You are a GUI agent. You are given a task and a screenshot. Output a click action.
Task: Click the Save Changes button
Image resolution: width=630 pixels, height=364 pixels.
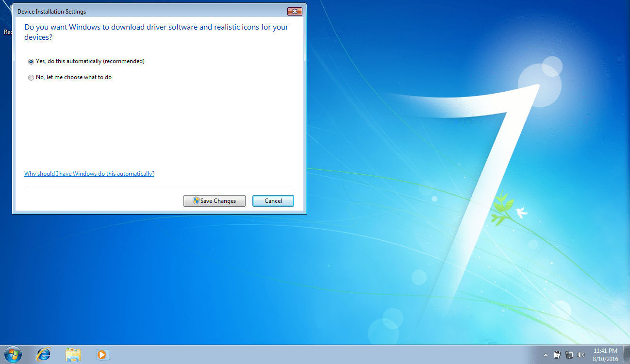(215, 201)
